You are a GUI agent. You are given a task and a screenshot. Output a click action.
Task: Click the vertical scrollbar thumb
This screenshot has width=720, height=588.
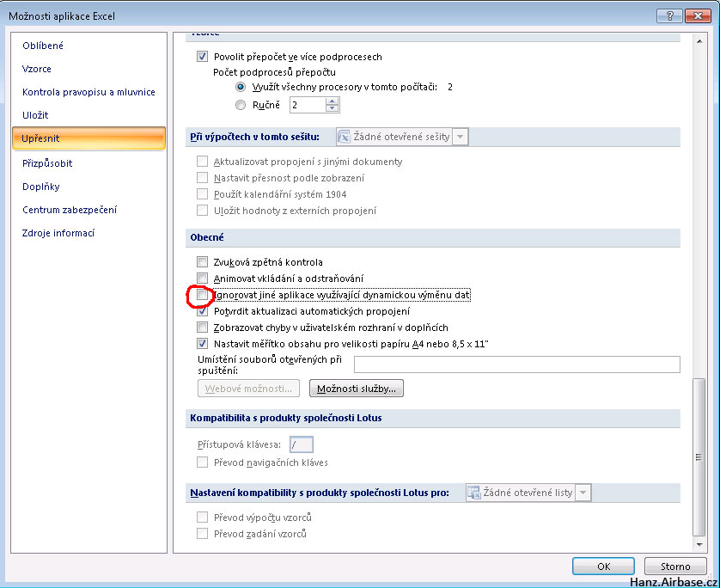point(699,457)
